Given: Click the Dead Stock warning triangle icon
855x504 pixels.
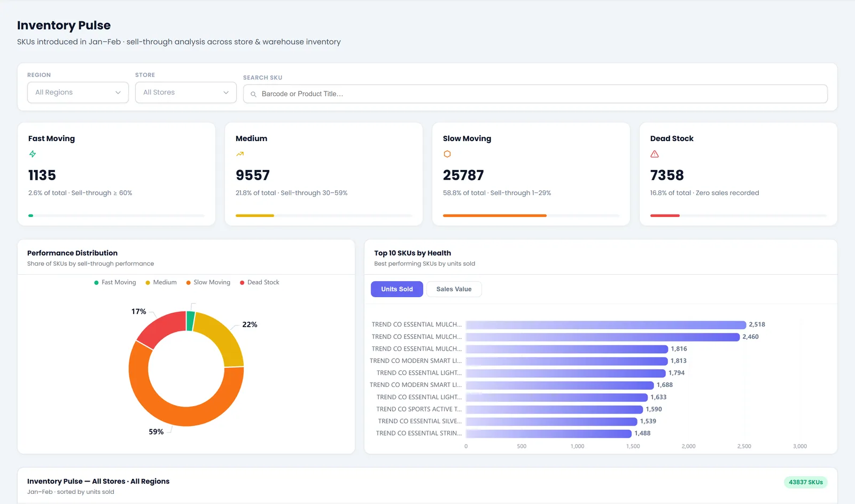Looking at the screenshot, I should click(655, 154).
